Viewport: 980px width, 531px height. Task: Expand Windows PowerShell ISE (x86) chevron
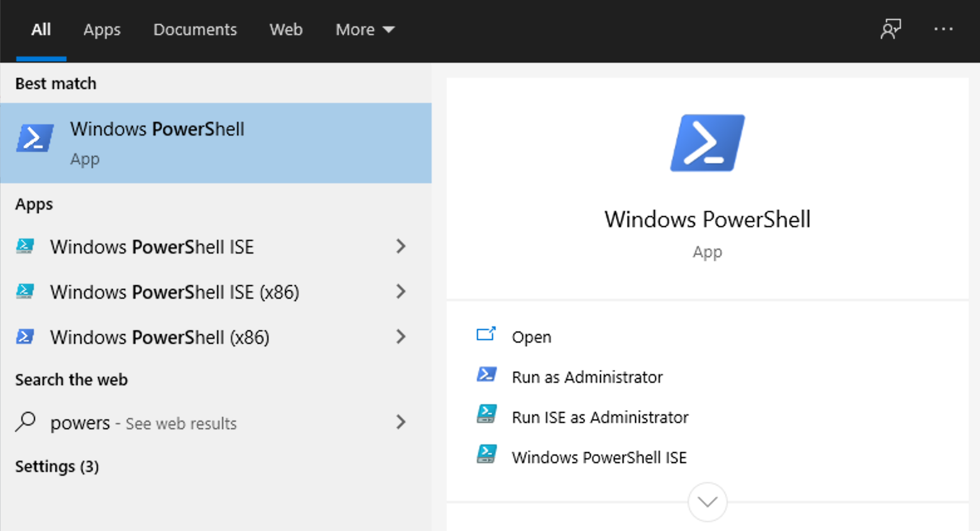(x=401, y=291)
